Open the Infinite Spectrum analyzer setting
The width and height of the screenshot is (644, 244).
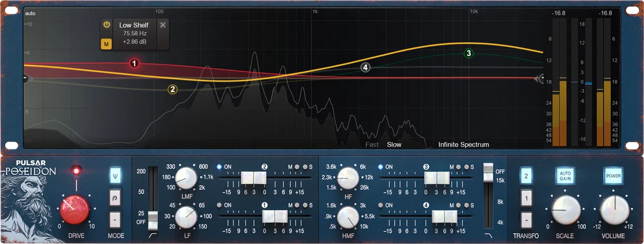pyautogui.click(x=463, y=144)
